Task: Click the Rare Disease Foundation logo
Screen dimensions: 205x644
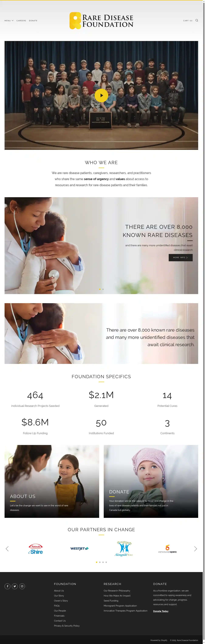Action: [101, 21]
